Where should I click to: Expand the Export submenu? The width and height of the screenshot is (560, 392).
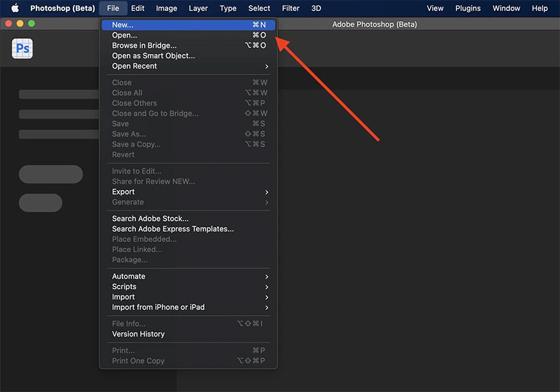tap(124, 192)
